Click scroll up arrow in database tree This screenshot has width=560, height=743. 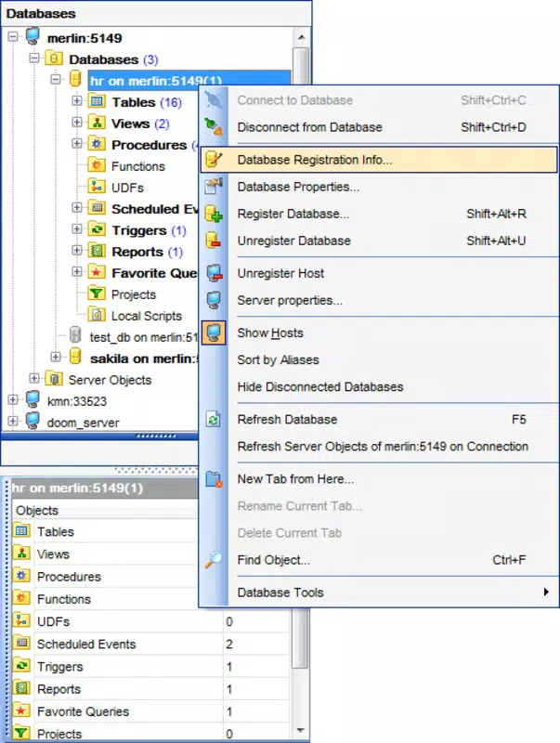[301, 37]
